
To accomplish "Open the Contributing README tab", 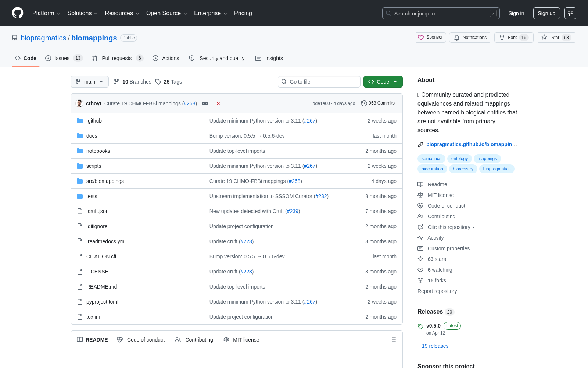I will point(194,340).
